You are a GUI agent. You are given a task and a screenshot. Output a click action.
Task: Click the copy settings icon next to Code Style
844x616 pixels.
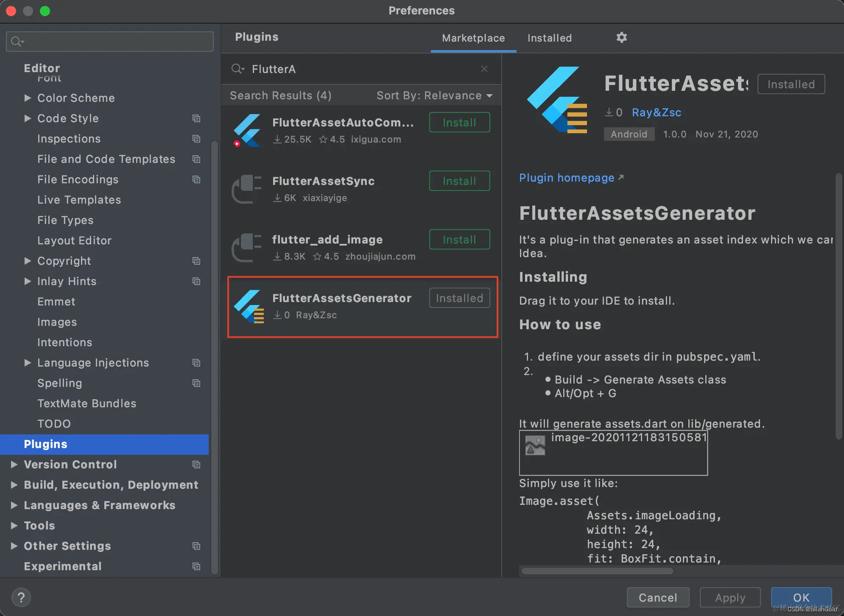[196, 118]
